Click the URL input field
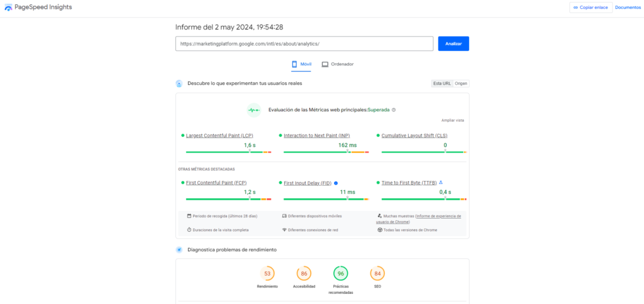Screen dimensions: 644x304 [304, 43]
